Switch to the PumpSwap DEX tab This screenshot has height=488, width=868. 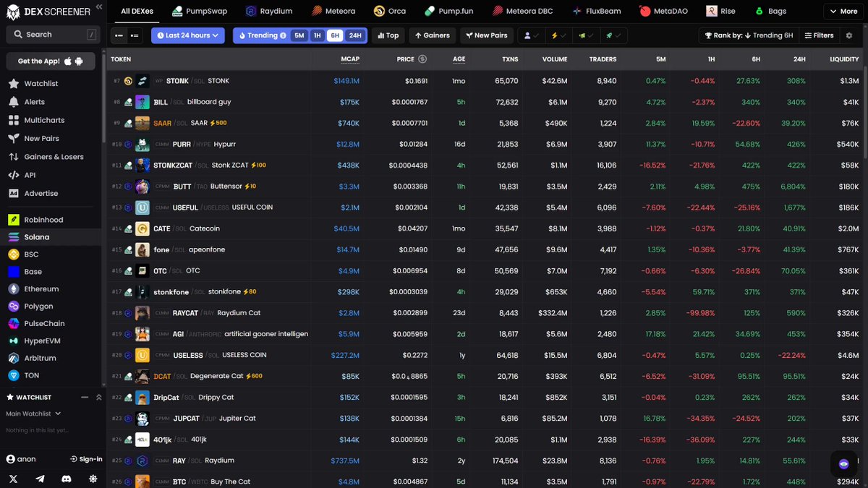point(199,12)
